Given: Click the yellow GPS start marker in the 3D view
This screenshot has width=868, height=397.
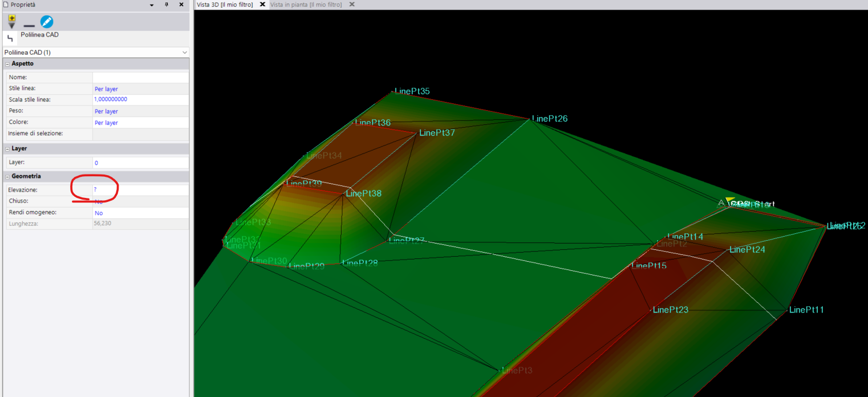Looking at the screenshot, I should coord(729,200).
